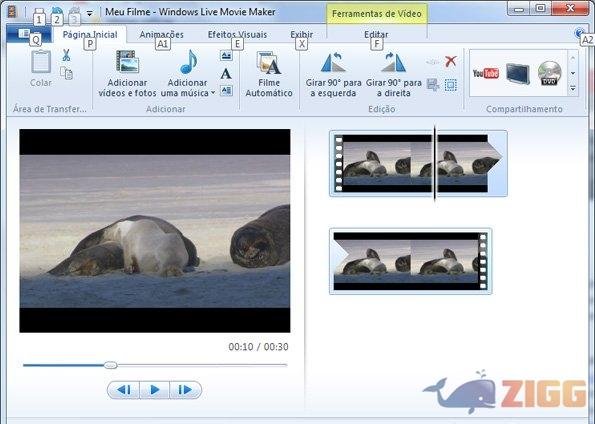Click the Adicionar group label
Viewport: 595px width, 424px height.
pos(166,109)
